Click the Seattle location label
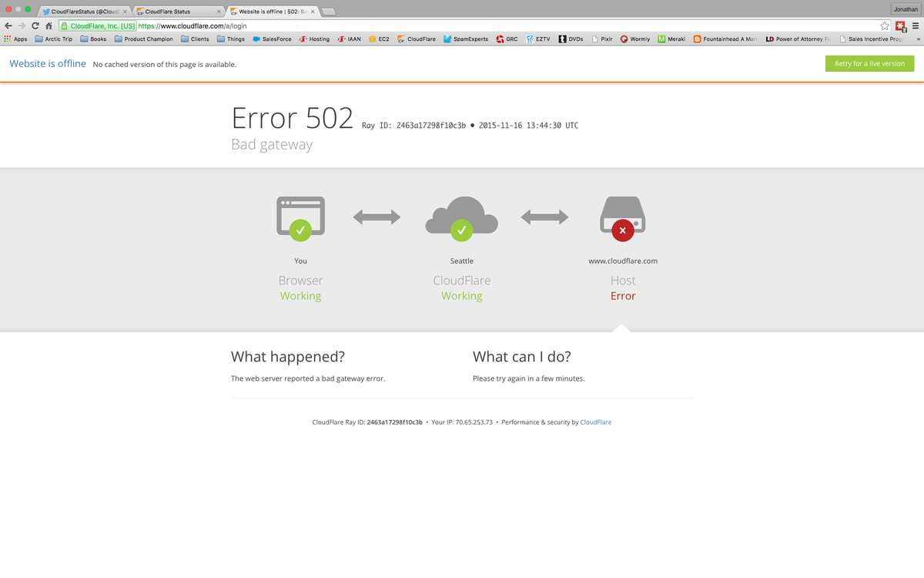This screenshot has width=924, height=578. [x=462, y=260]
